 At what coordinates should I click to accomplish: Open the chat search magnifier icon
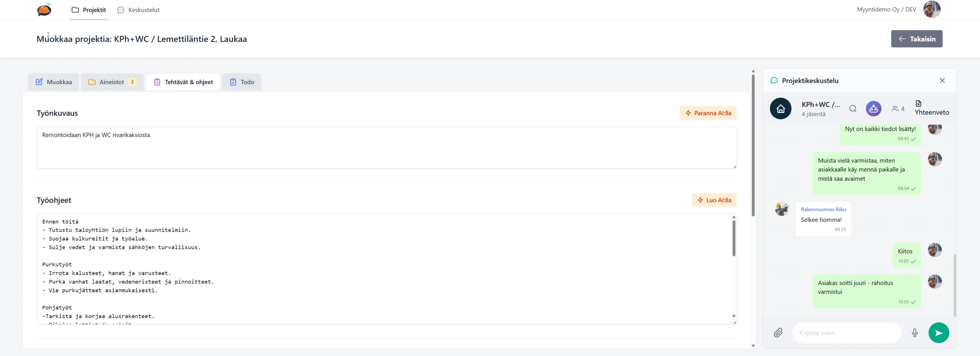853,109
